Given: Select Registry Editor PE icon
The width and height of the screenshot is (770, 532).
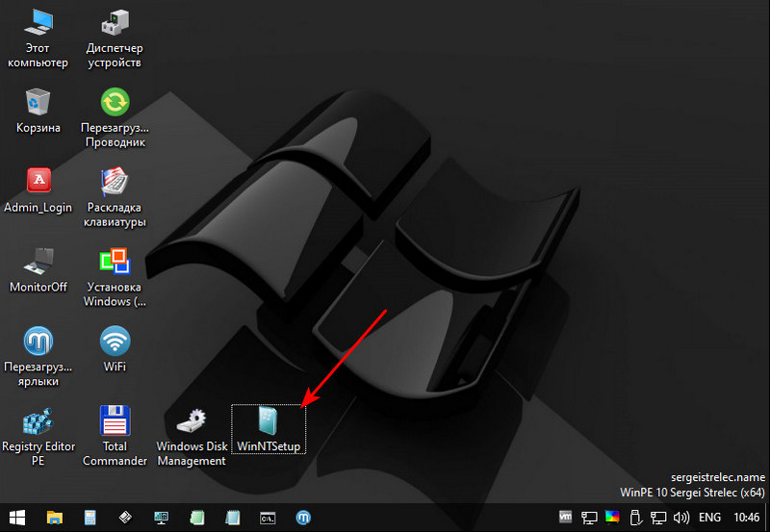Looking at the screenshot, I should pyautogui.click(x=38, y=436).
